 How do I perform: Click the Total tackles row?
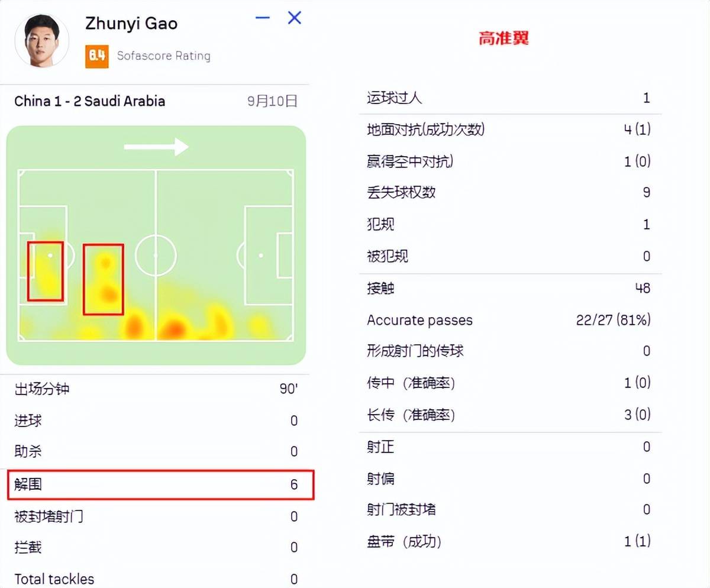point(156,579)
